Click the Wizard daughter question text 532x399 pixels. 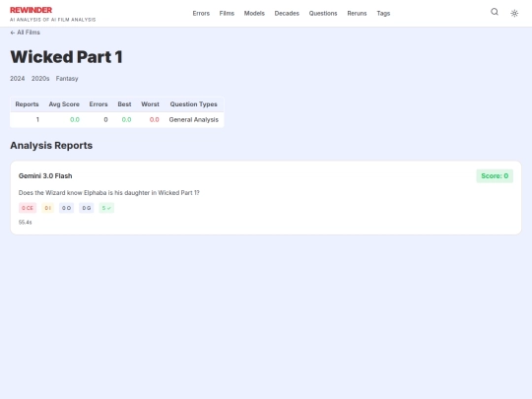point(109,193)
